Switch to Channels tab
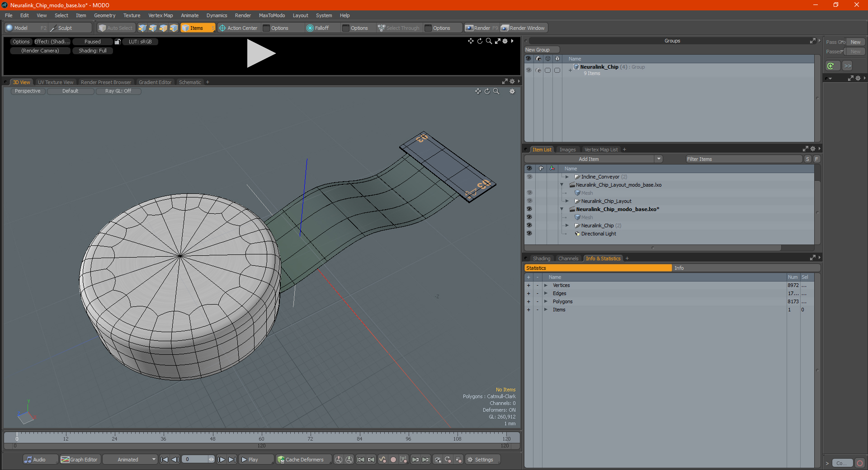Screen dimensions: 868x470 pos(568,258)
